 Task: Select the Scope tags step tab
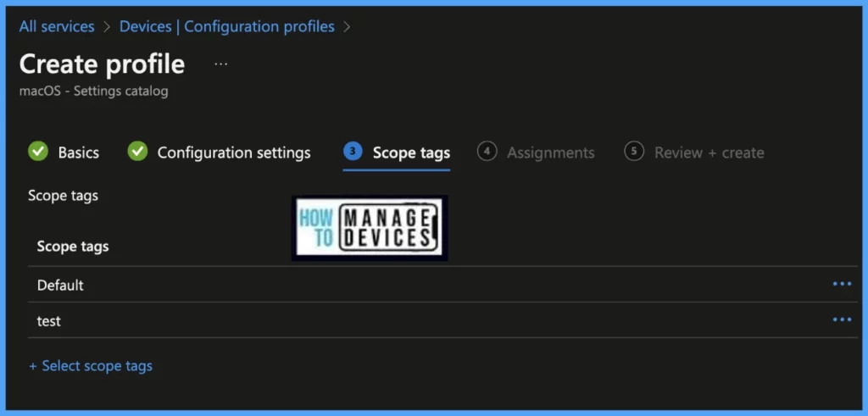click(411, 153)
